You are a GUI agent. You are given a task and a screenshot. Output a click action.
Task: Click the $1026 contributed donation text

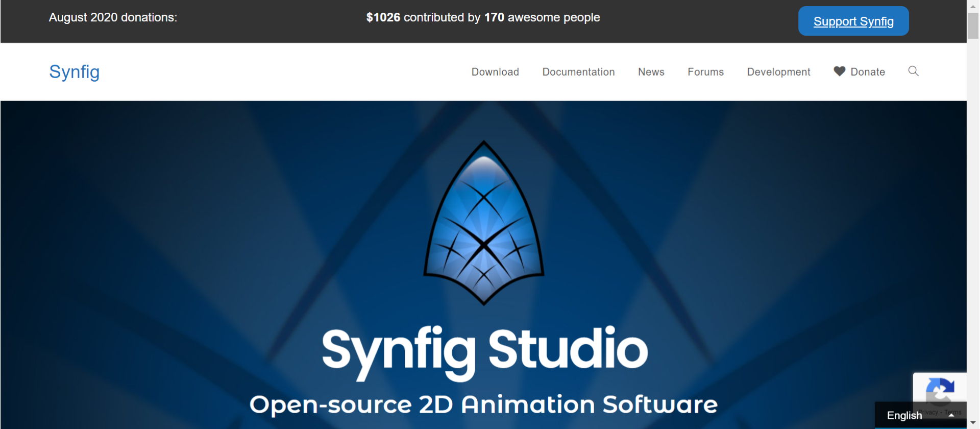coord(483,17)
